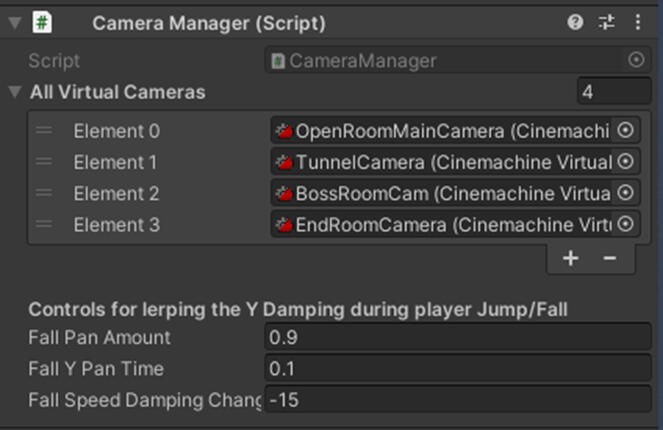Remove list element with minus button
This screenshot has width=663, height=430.
[609, 259]
